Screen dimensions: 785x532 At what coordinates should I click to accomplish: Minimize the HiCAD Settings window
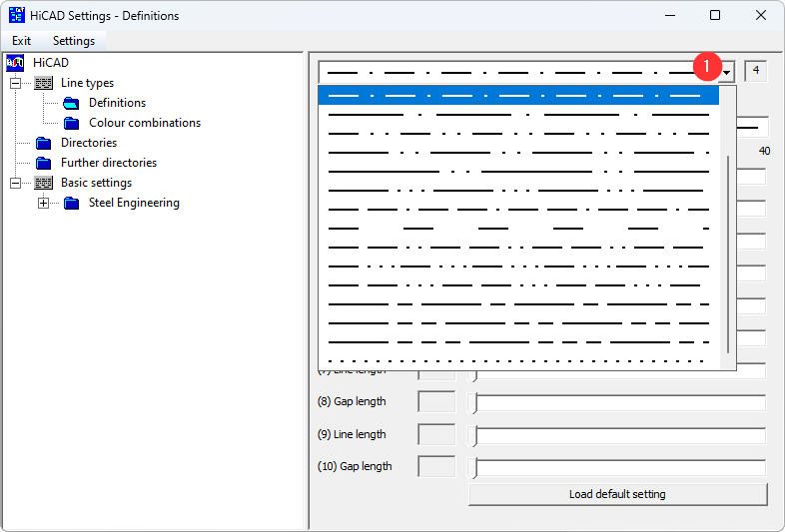coord(670,15)
